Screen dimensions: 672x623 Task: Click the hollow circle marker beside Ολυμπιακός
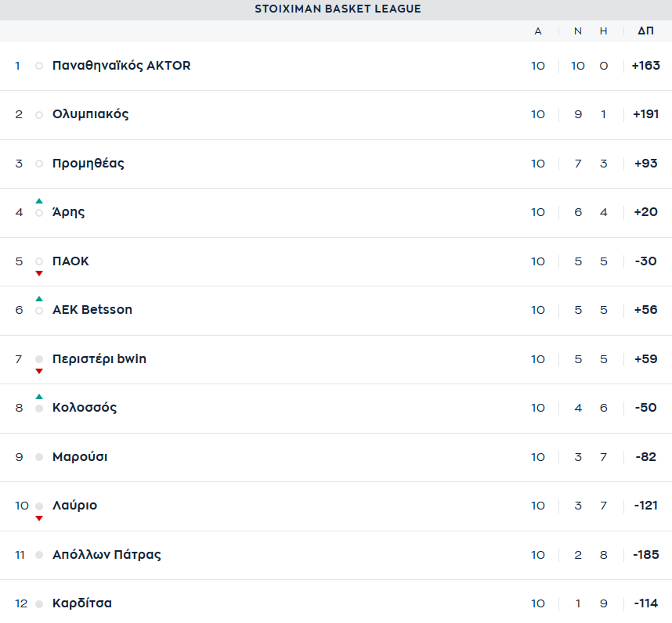tap(39, 115)
